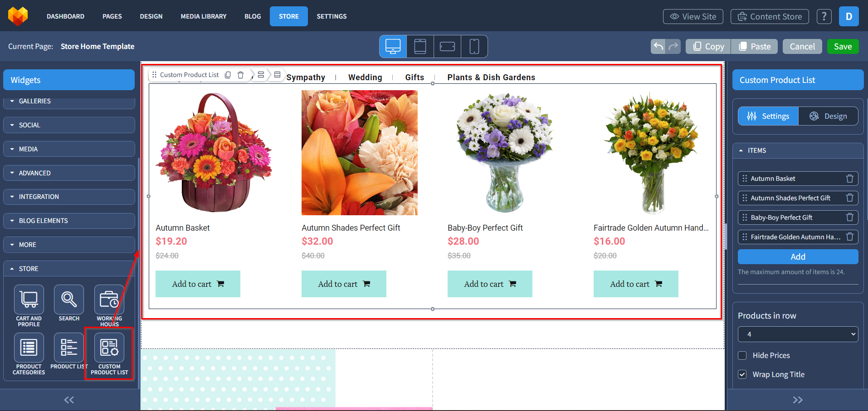Collapse the right settings panel
Viewport: 868px width, 411px height.
[798, 400]
